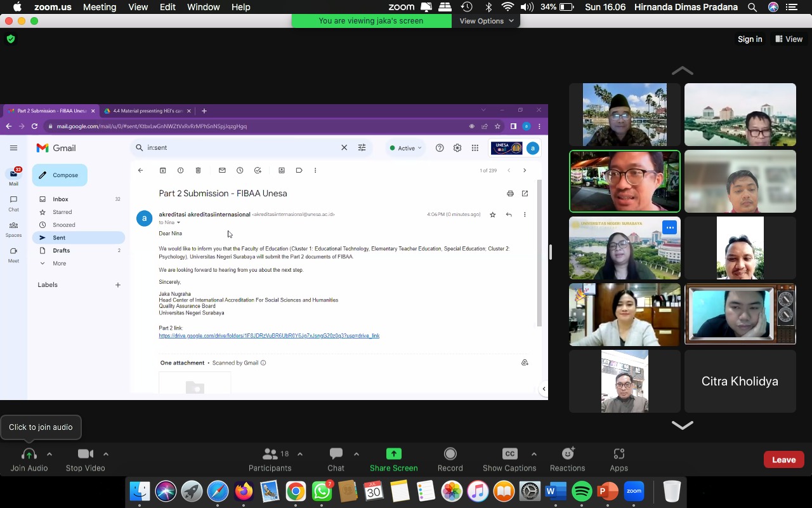812x508 pixels.
Task: Open View menu in menu bar
Action: (x=138, y=7)
